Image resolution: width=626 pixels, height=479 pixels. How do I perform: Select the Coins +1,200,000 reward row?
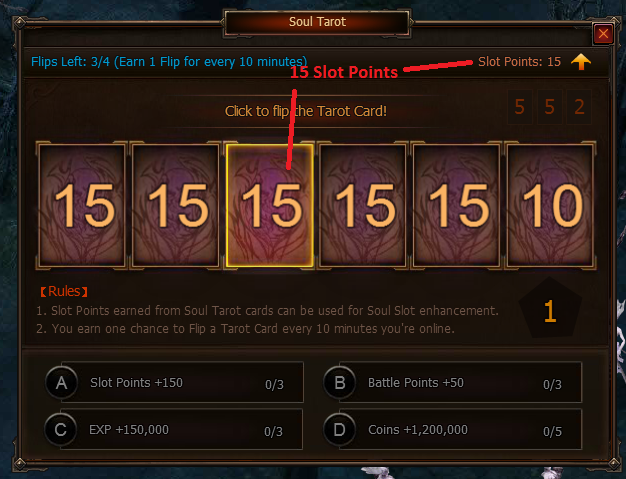pos(452,430)
